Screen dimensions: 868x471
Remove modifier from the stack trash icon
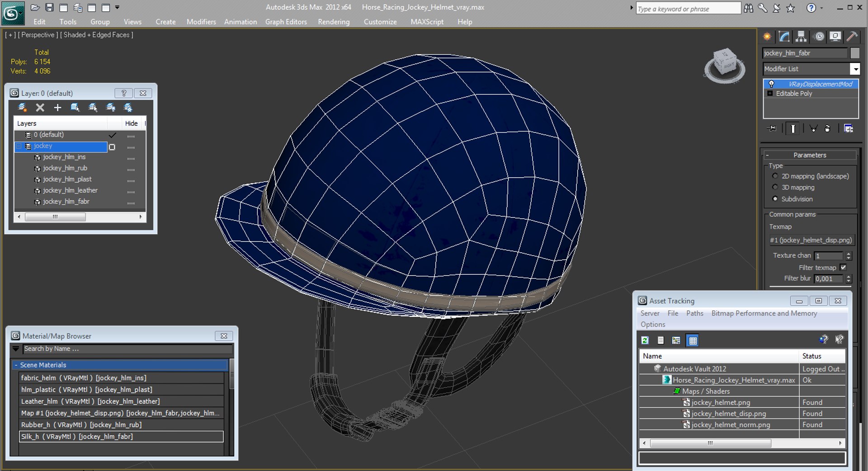[x=827, y=129]
